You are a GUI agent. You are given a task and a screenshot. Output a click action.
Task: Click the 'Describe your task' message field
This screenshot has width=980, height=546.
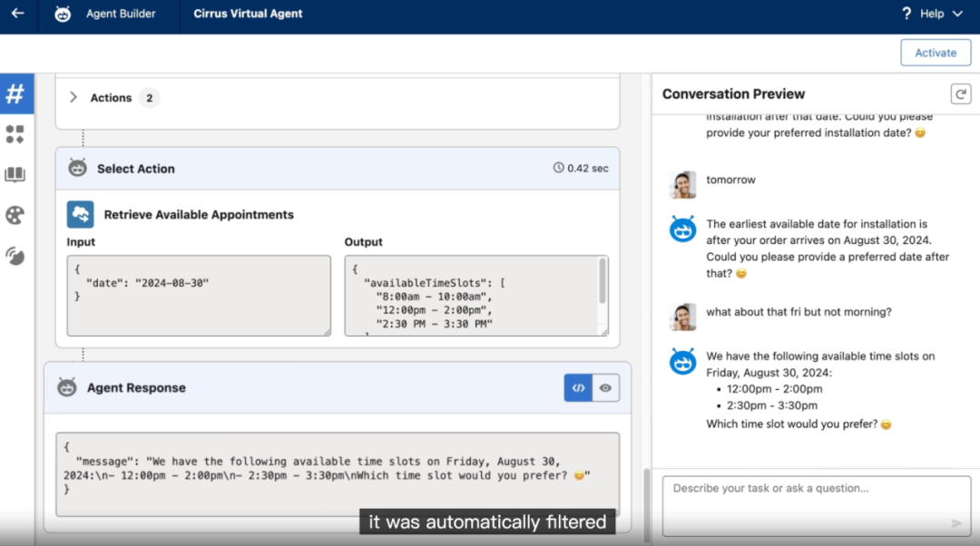817,506
